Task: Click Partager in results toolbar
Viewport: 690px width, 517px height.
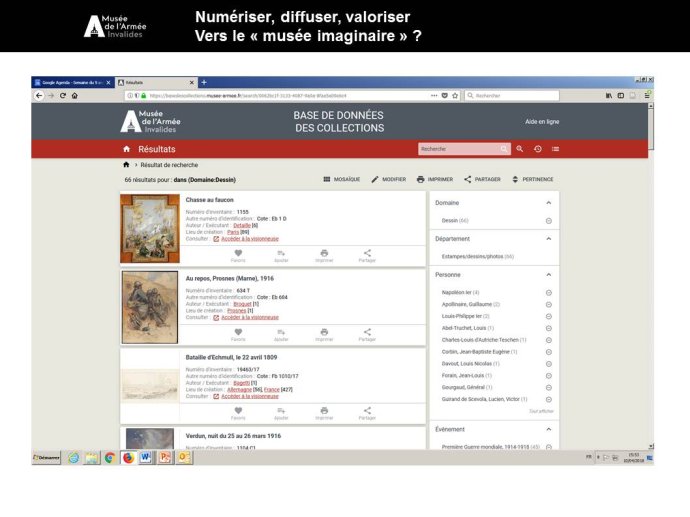Action: click(482, 180)
